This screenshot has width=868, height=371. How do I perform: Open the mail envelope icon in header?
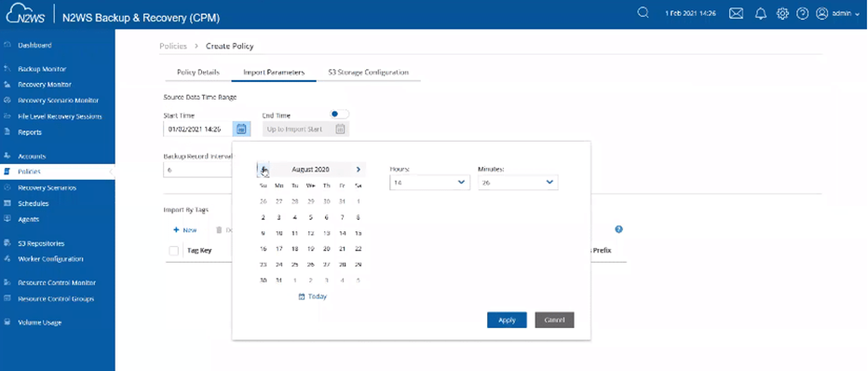pos(736,14)
